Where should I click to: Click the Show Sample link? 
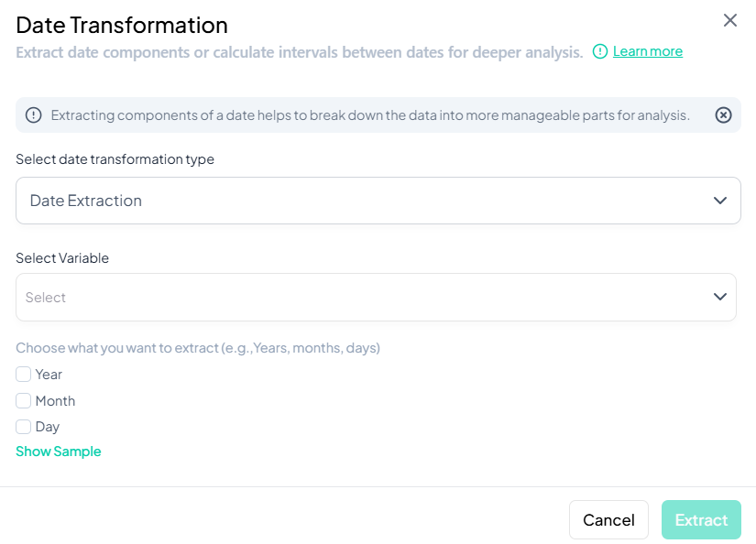tap(58, 451)
